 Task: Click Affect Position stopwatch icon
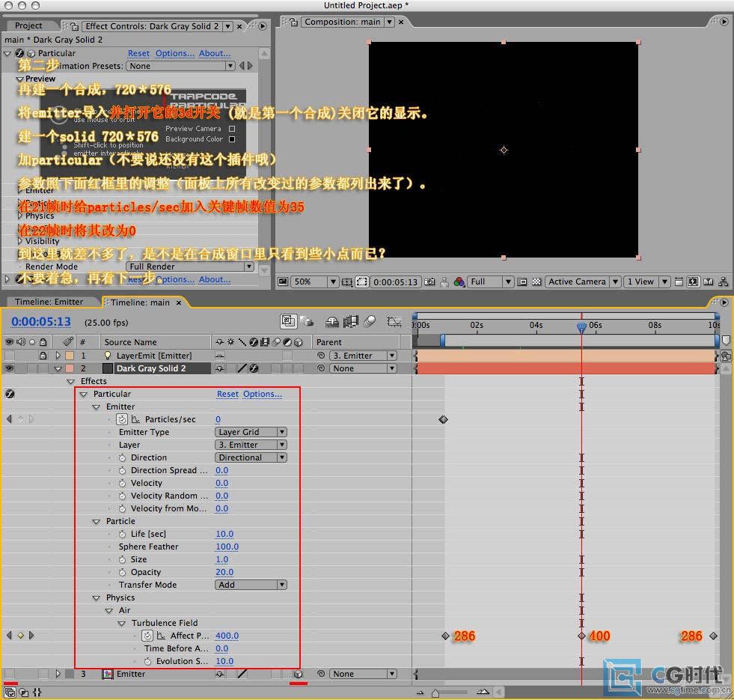pos(147,636)
